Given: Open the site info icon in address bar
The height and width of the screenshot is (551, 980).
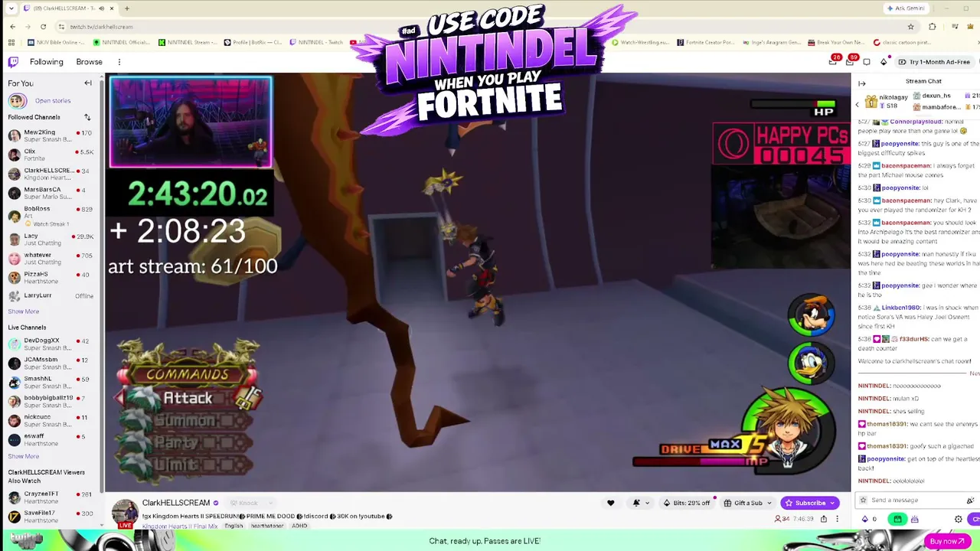Looking at the screenshot, I should click(61, 27).
